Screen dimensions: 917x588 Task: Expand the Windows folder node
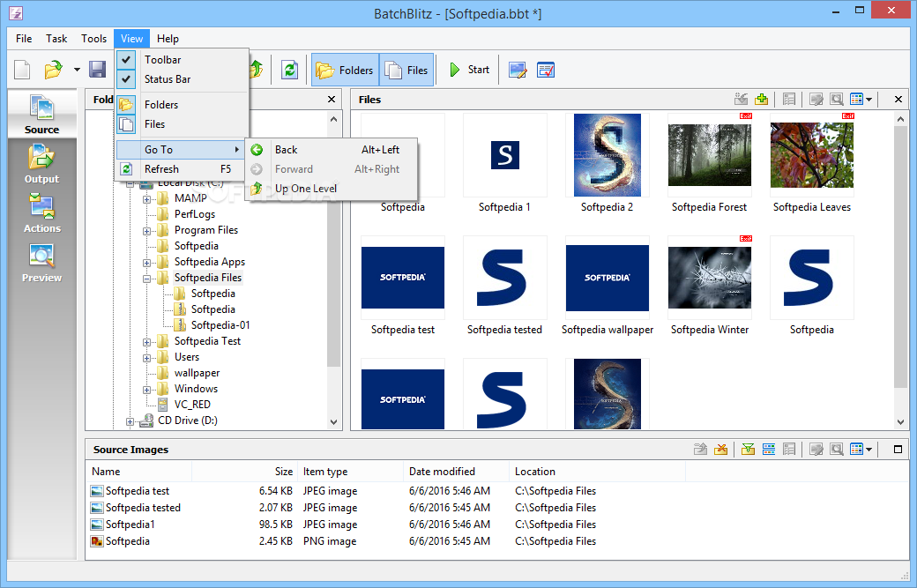146,390
